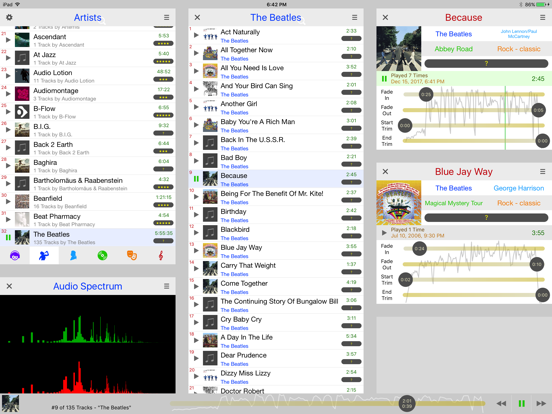Click the rating bar in Blue Jay Way panel

(x=486, y=218)
